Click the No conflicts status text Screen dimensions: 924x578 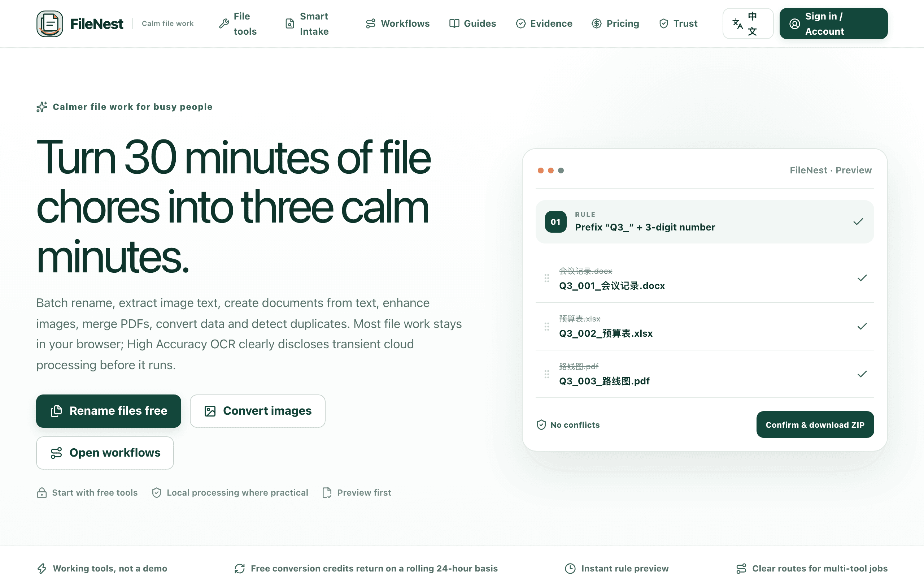tap(575, 425)
